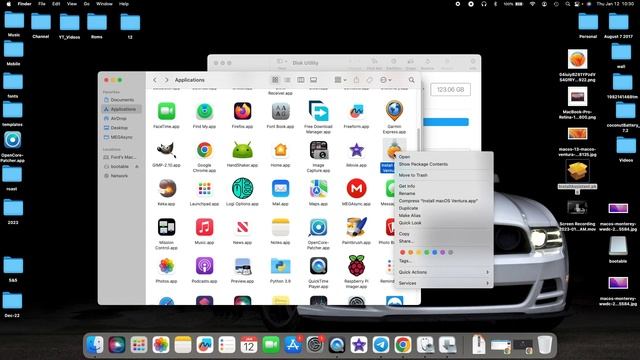Select the News.app icon

pyautogui.click(x=242, y=227)
